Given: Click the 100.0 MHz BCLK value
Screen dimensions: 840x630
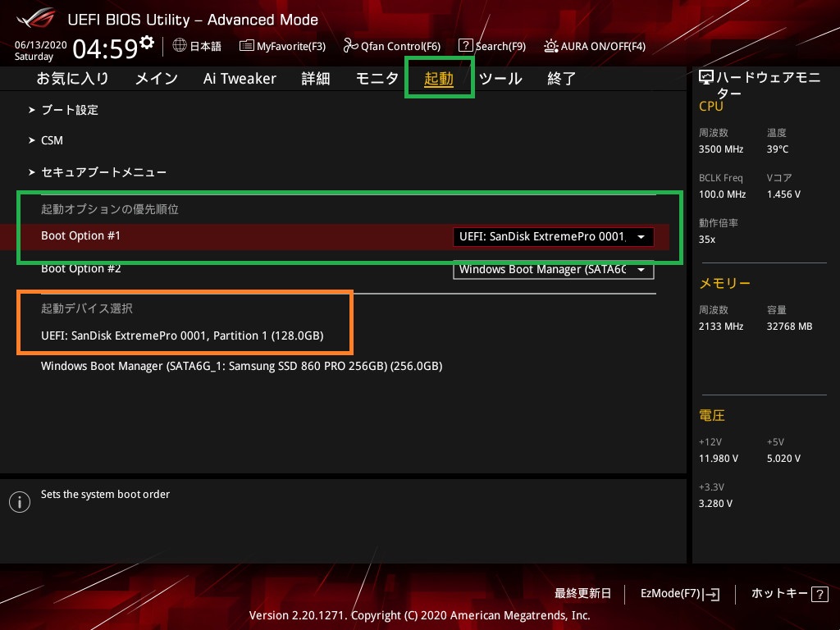Looking at the screenshot, I should pos(722,194).
